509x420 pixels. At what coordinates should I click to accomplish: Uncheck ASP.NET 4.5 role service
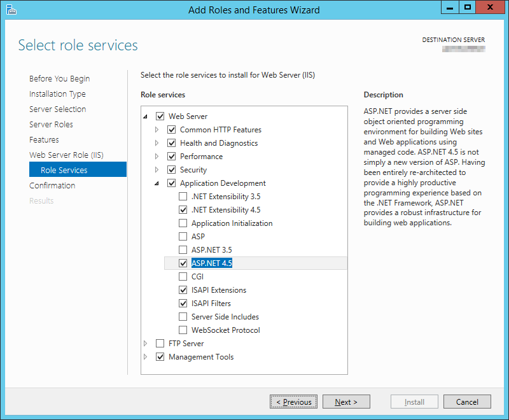pos(183,263)
